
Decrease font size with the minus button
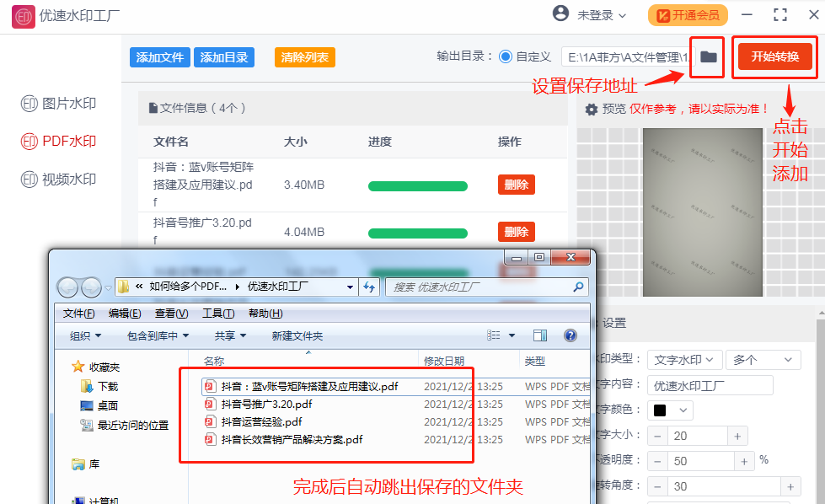pos(657,436)
